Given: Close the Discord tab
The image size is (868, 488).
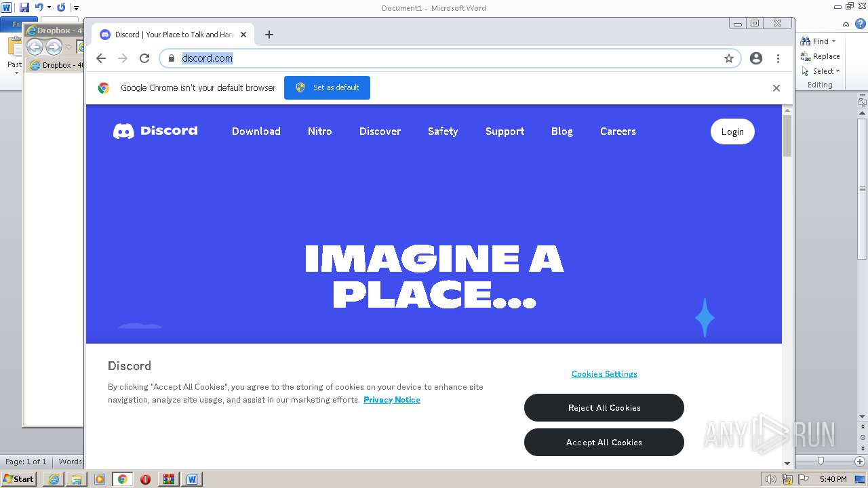Looking at the screenshot, I should click(243, 35).
